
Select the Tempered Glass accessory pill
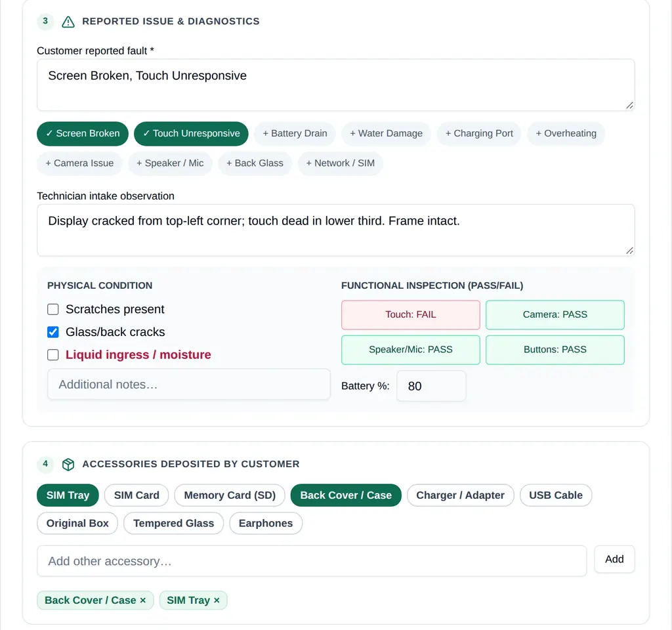coord(173,524)
